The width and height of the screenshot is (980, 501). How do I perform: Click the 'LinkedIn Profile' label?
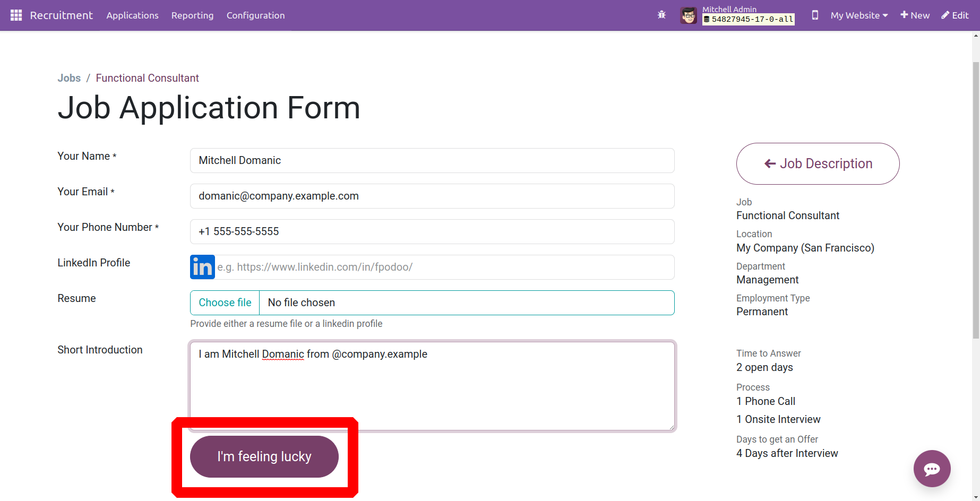click(x=93, y=263)
